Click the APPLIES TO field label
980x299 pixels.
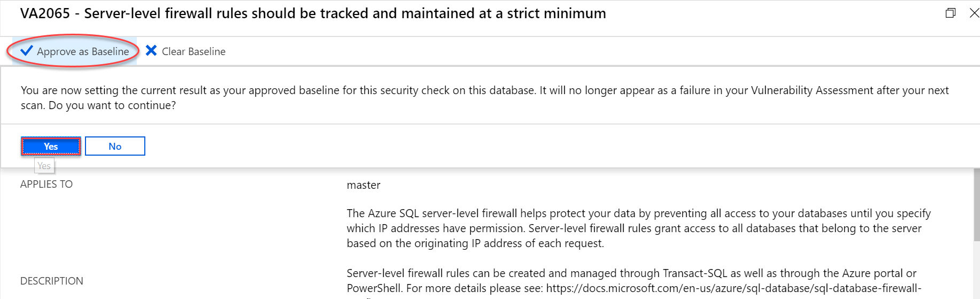(x=46, y=184)
